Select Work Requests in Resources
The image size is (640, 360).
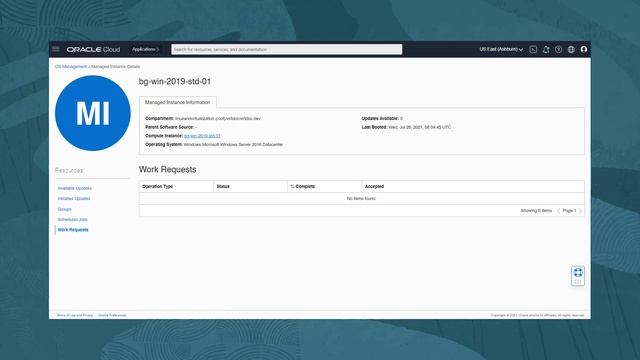click(73, 230)
